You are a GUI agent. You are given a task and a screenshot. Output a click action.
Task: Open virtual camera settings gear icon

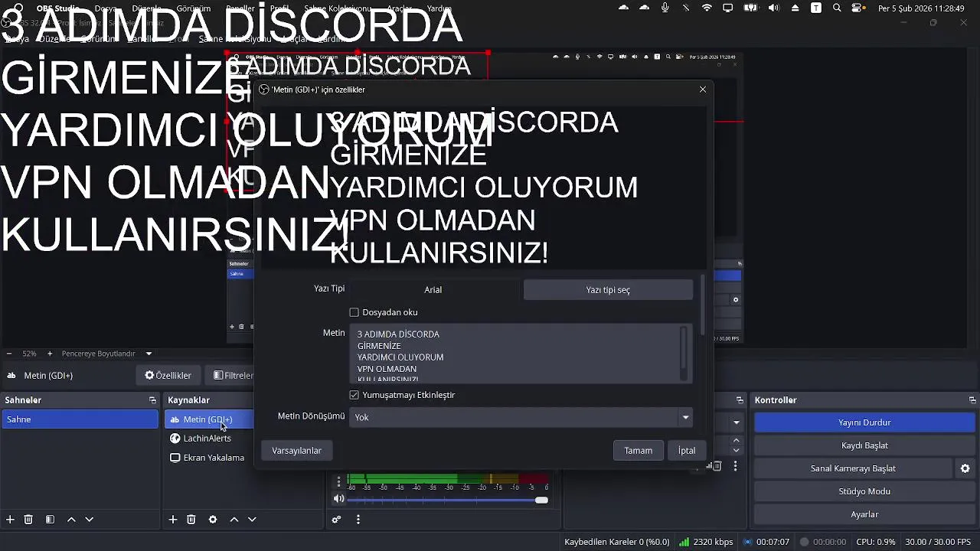pyautogui.click(x=965, y=468)
